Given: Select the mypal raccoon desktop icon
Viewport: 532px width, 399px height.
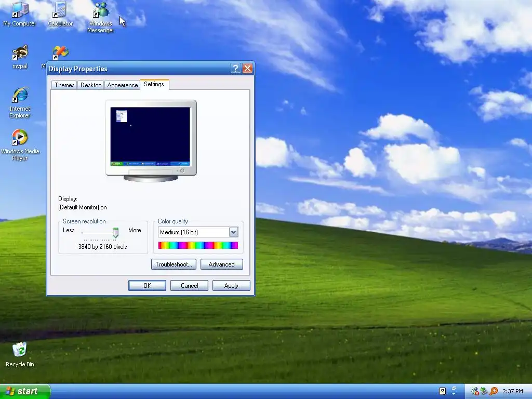Looking at the screenshot, I should coord(20,57).
